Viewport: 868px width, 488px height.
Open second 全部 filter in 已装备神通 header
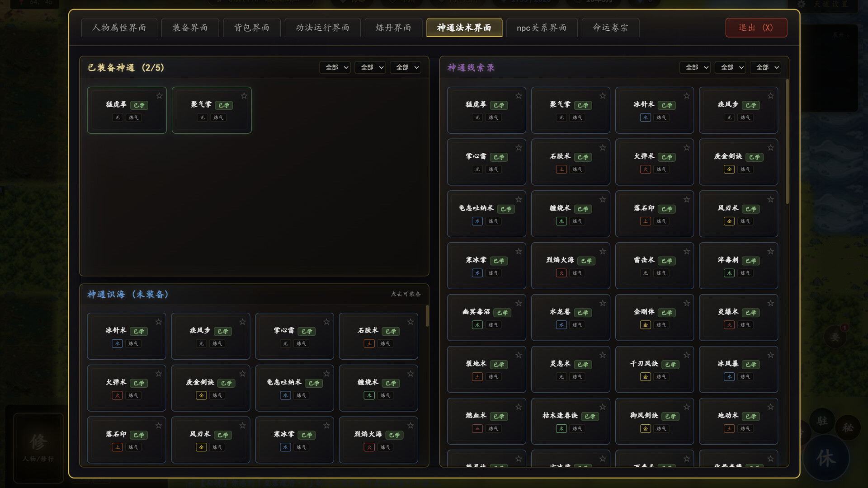(370, 67)
